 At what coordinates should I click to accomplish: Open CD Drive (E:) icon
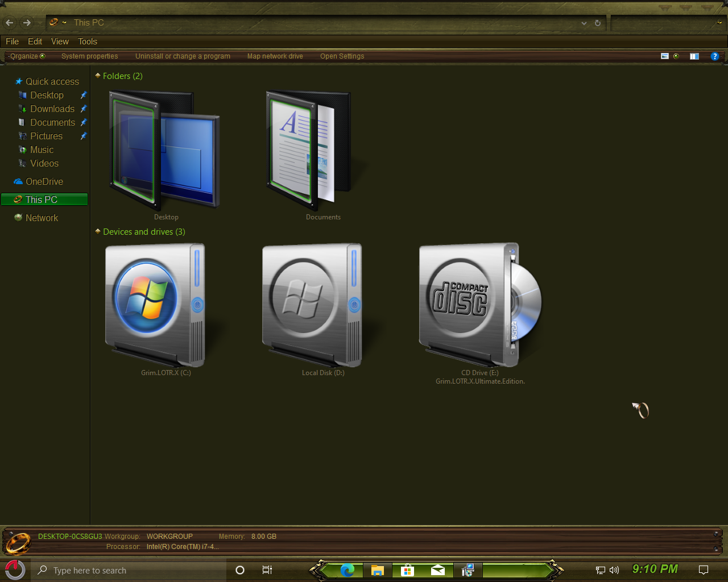click(x=479, y=305)
